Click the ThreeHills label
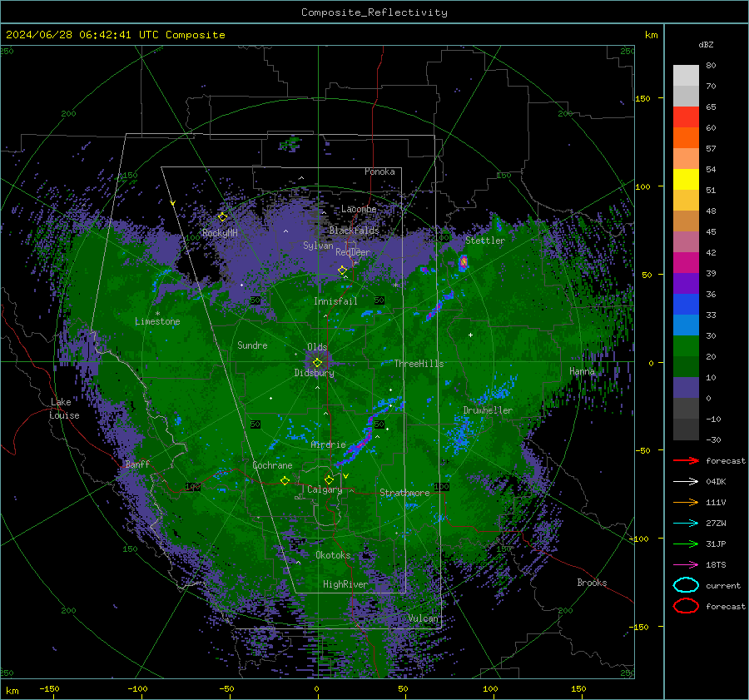Image resolution: width=749 pixels, height=700 pixels. point(419,364)
